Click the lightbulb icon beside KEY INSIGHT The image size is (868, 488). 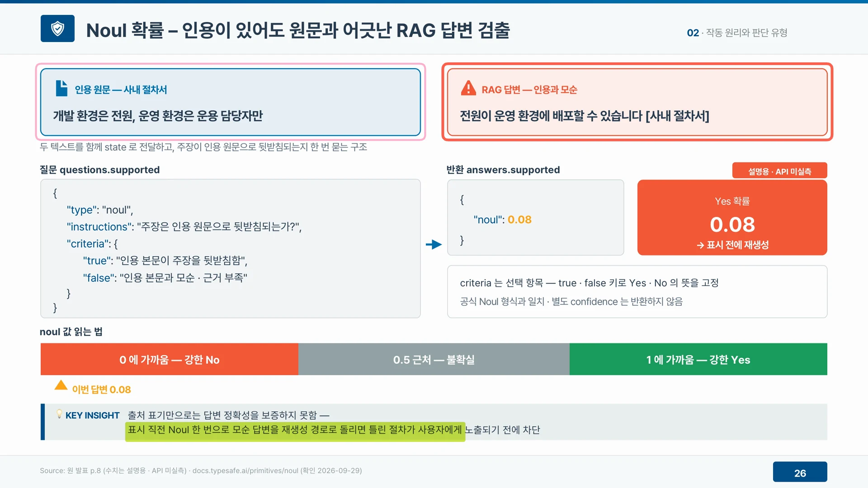point(59,413)
